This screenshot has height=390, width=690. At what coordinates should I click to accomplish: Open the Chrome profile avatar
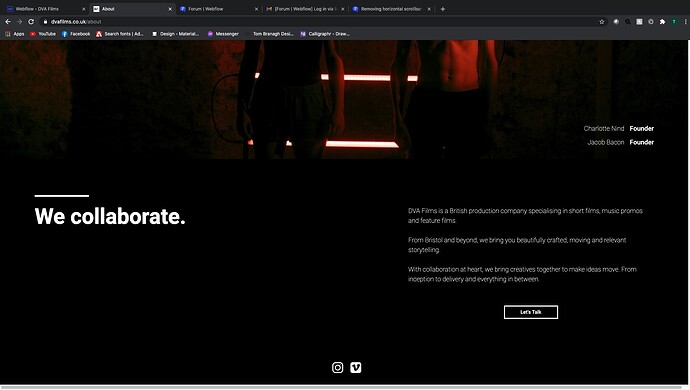click(x=674, y=22)
